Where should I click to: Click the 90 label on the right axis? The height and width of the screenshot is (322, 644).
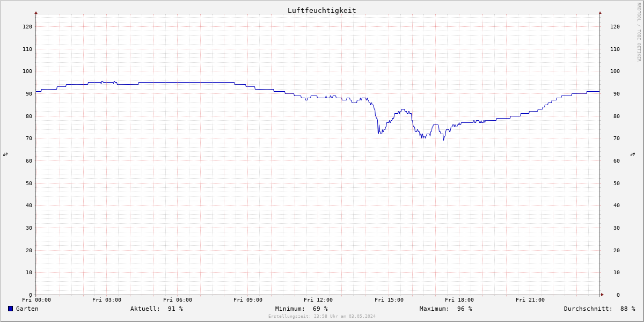point(617,93)
